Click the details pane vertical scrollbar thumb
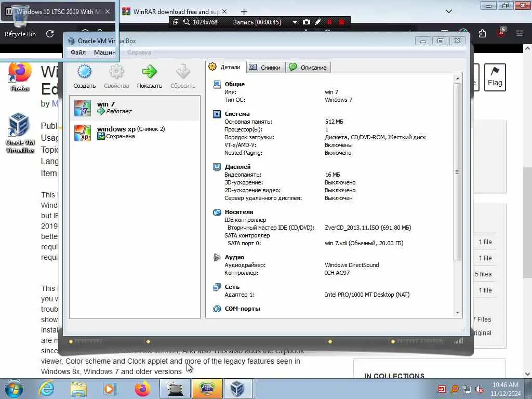Viewport: 532px width, 399px height. pyautogui.click(x=458, y=172)
